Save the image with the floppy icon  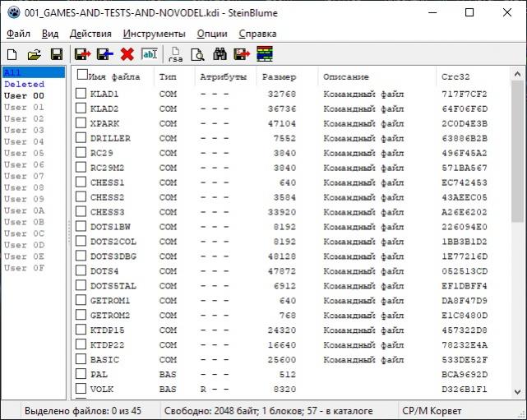click(56, 54)
